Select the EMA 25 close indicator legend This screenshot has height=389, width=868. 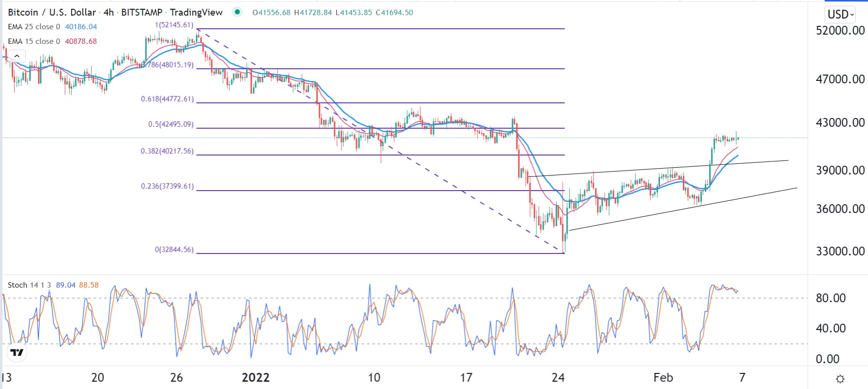pos(34,27)
